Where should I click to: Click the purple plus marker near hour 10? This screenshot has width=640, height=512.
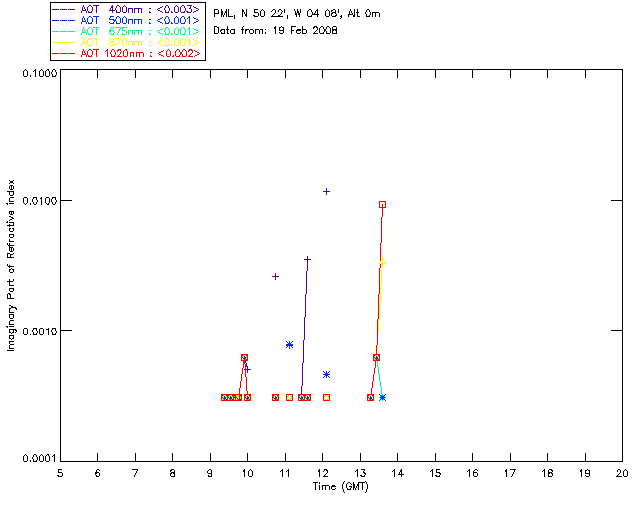point(247,370)
